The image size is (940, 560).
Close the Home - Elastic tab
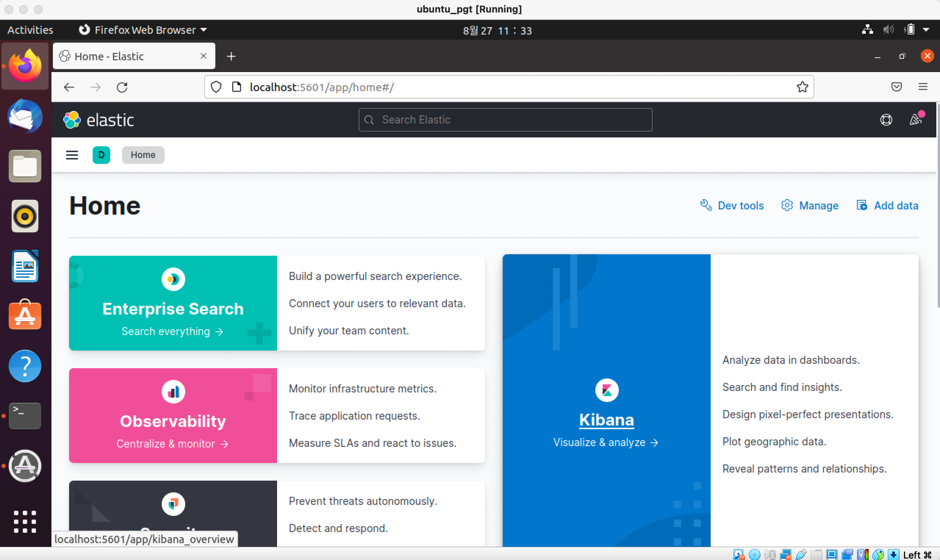tap(203, 56)
